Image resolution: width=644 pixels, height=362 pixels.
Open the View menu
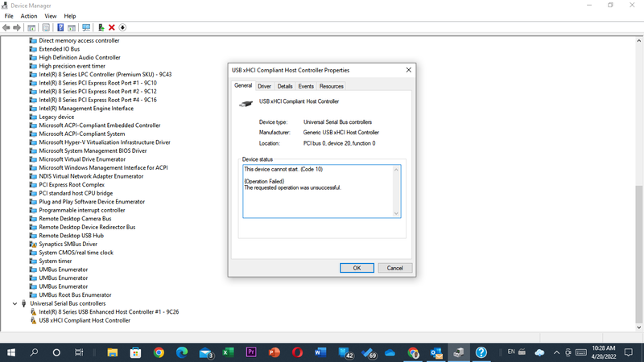[x=51, y=16]
